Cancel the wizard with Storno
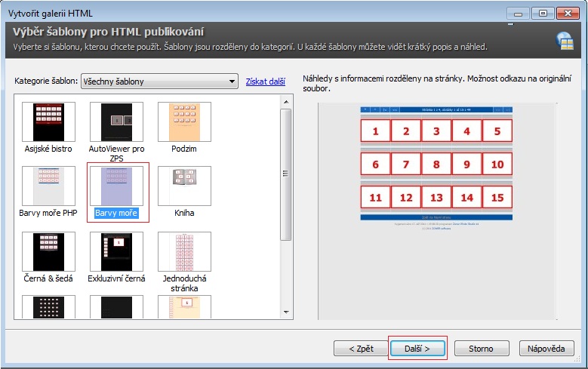 tap(481, 349)
